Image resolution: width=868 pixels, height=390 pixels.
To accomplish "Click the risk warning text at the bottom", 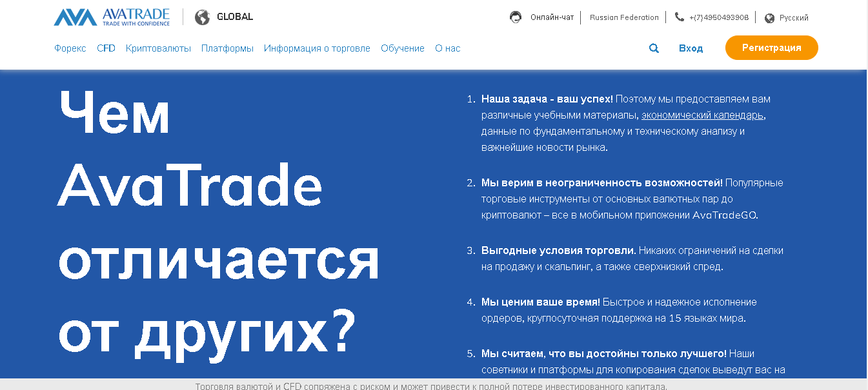I will coord(431,386).
